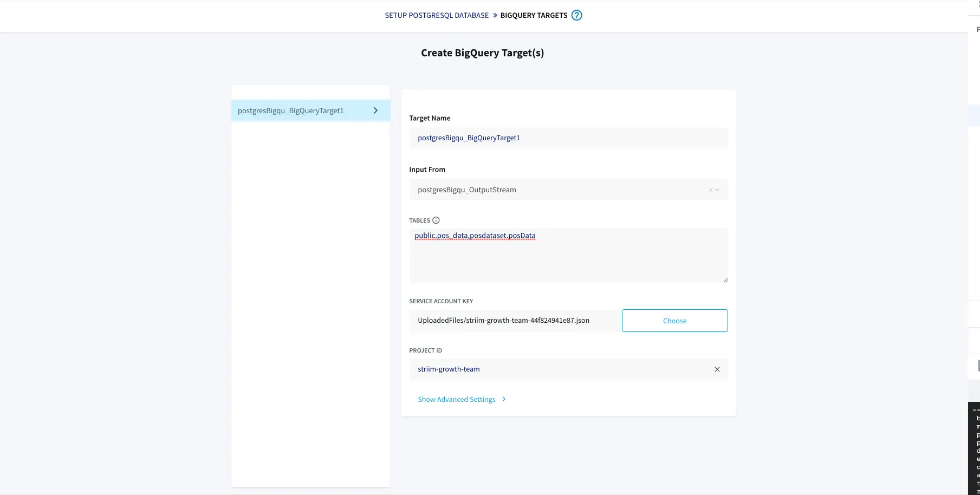Click inside the TABLES mapping textarea
This screenshot has height=495, width=980.
568,257
